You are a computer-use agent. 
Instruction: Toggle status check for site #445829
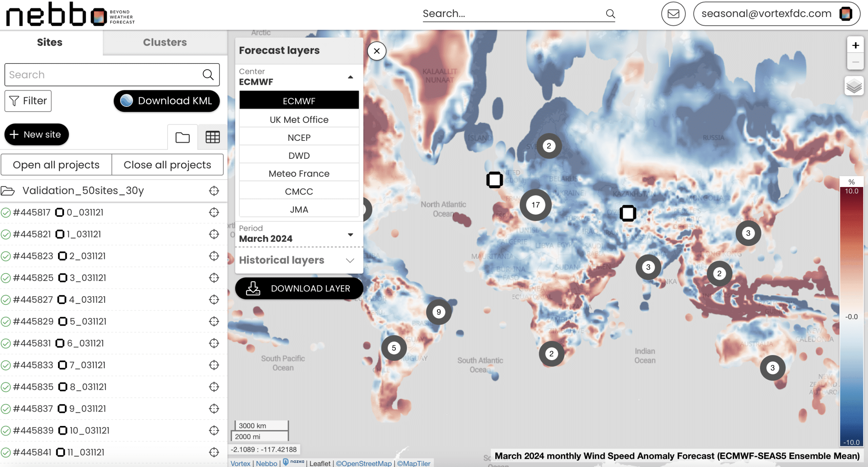pos(5,322)
